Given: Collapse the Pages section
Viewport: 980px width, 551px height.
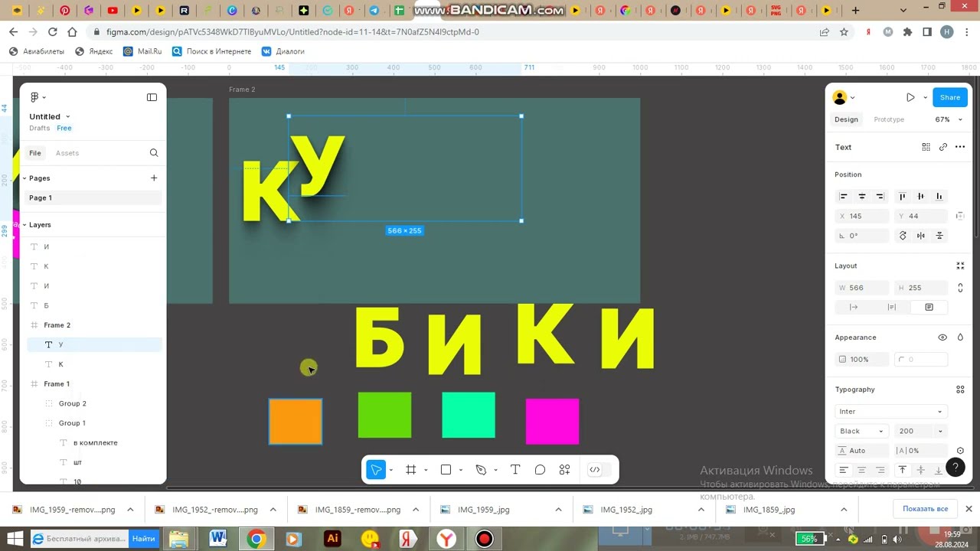Looking at the screenshot, I should coord(24,178).
